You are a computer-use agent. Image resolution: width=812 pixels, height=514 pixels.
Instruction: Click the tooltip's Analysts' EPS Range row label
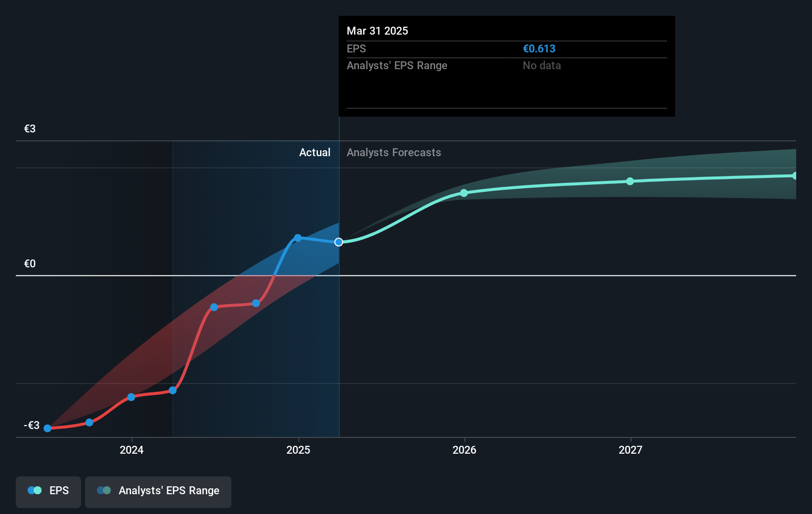[397, 66]
